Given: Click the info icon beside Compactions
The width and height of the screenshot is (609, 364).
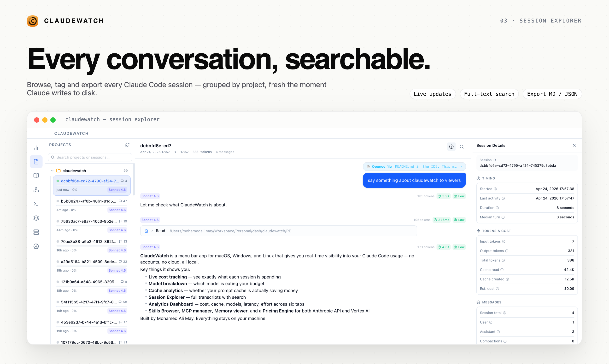Looking at the screenshot, I should tap(505, 341).
